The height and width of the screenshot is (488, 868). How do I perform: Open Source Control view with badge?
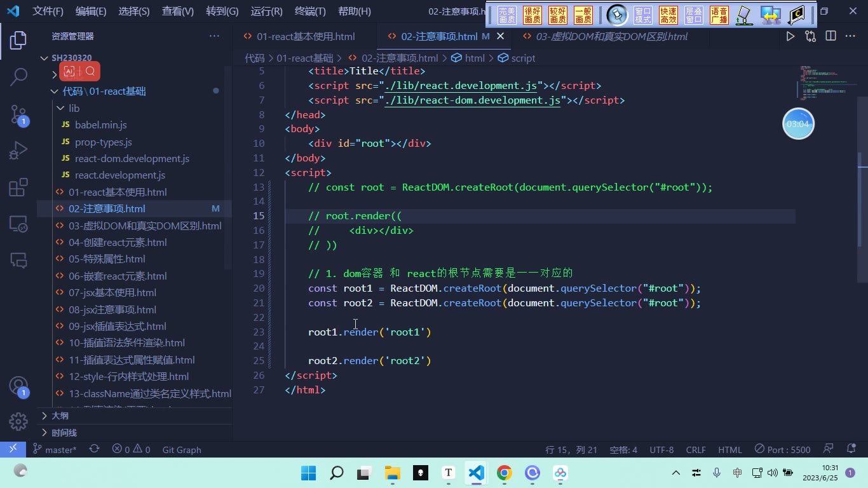[18, 114]
